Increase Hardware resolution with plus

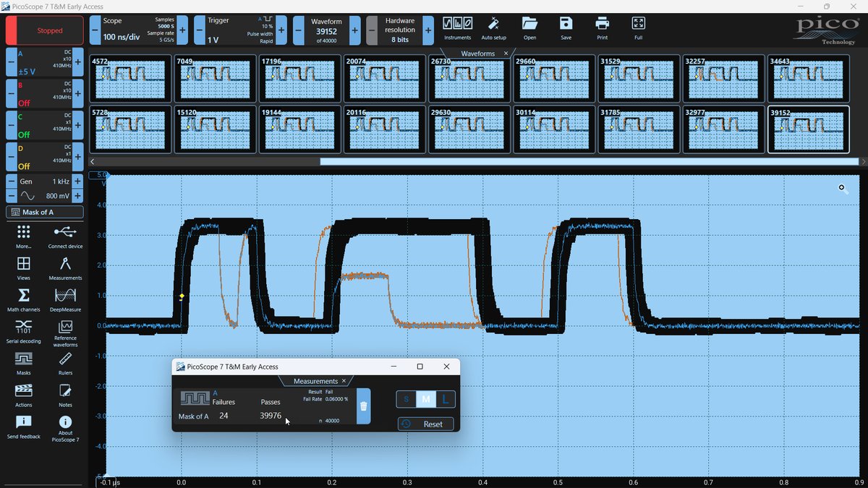(x=428, y=30)
